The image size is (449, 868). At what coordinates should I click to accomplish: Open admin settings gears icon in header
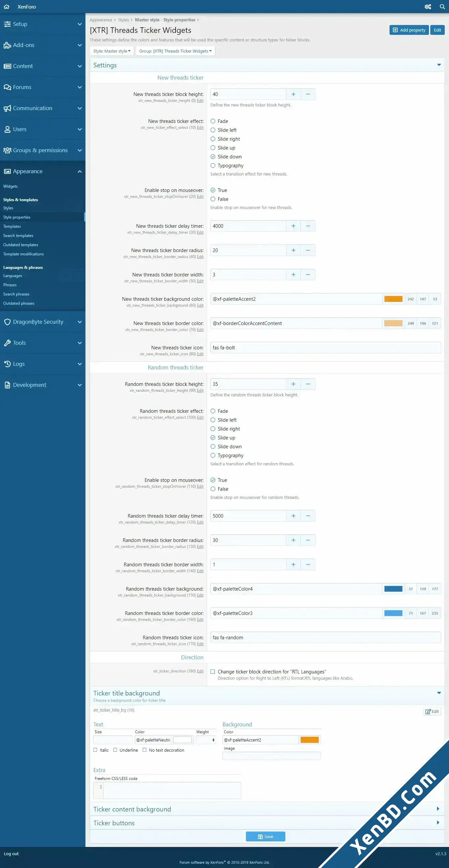point(428,7)
